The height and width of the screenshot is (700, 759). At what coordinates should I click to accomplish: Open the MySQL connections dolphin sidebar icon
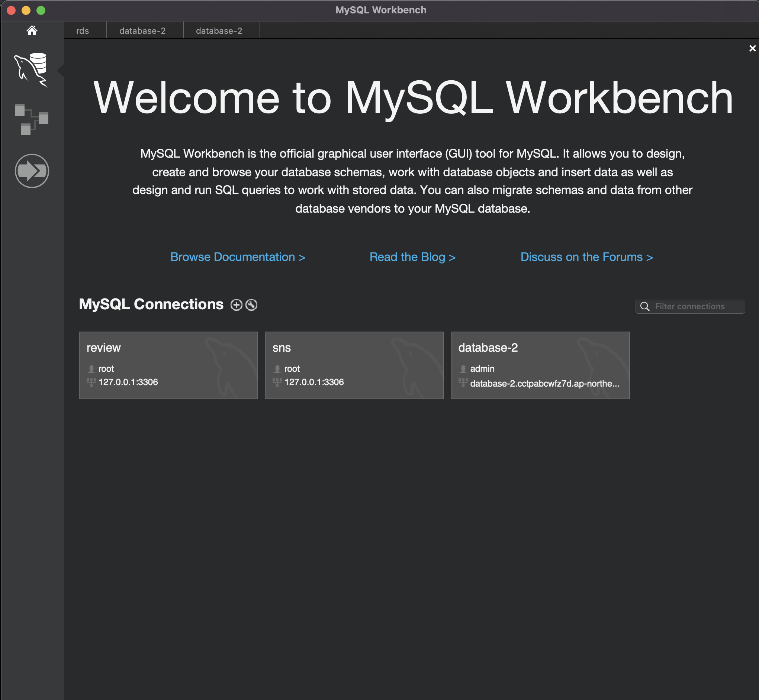tap(32, 70)
